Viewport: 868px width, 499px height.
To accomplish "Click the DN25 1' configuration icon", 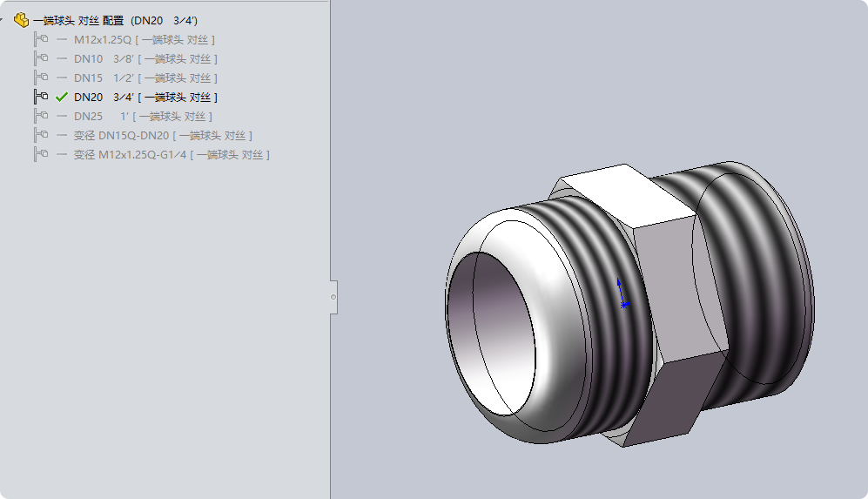I will point(41,116).
